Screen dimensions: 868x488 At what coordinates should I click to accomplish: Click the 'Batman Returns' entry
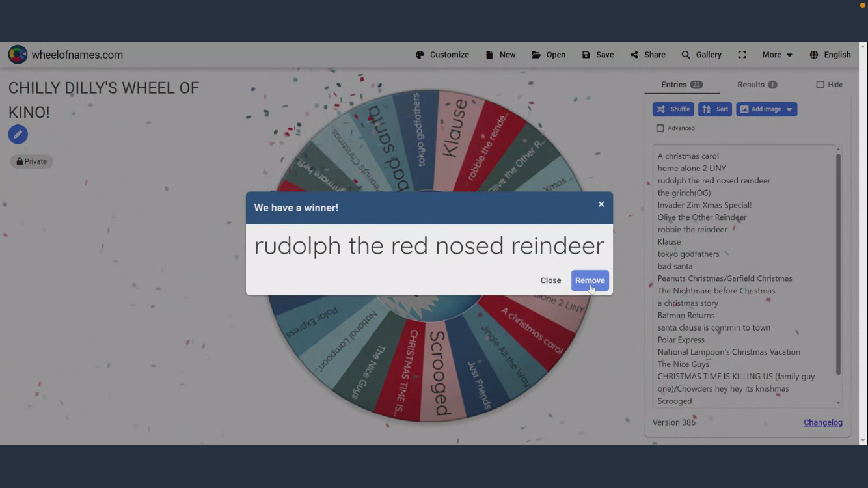coord(686,315)
